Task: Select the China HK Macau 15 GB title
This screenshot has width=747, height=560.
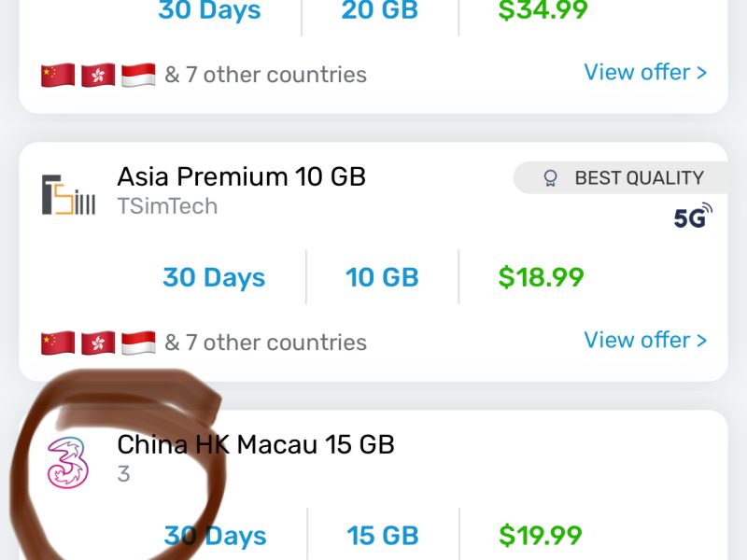Action: tap(256, 444)
